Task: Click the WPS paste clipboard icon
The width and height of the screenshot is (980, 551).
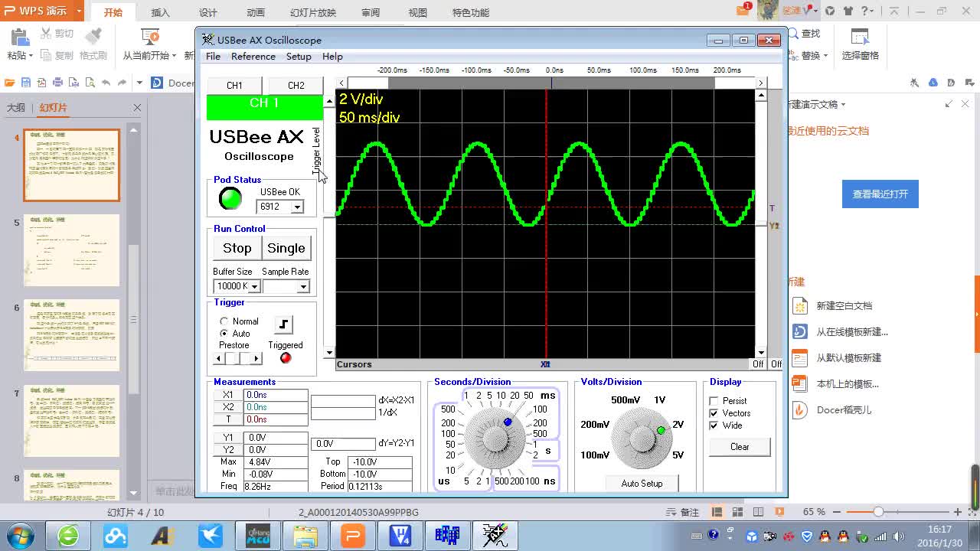Action: [x=21, y=37]
